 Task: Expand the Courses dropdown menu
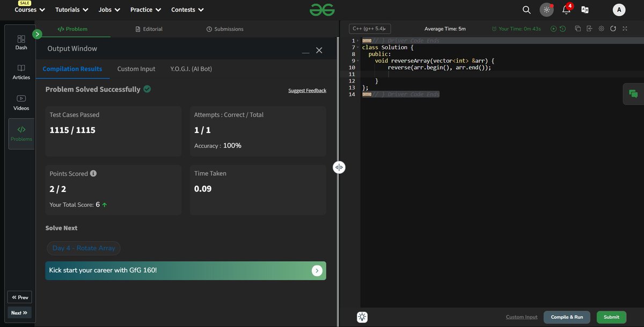click(30, 10)
